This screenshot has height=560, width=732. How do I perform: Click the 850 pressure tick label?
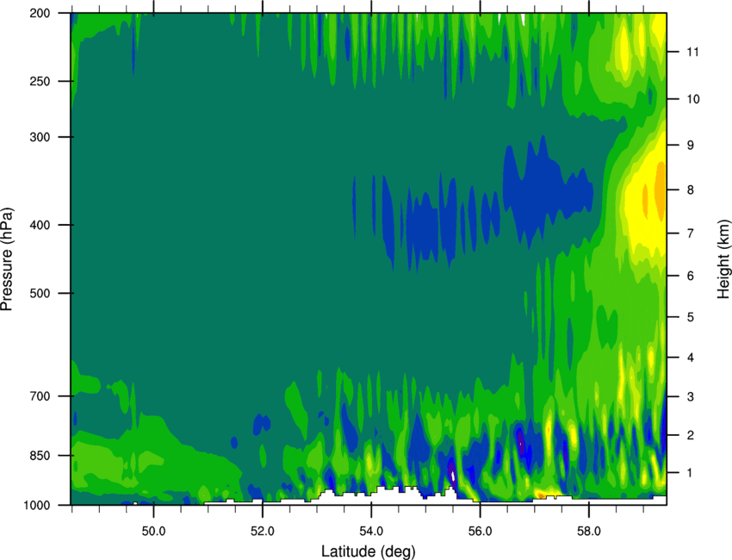[x=40, y=456]
